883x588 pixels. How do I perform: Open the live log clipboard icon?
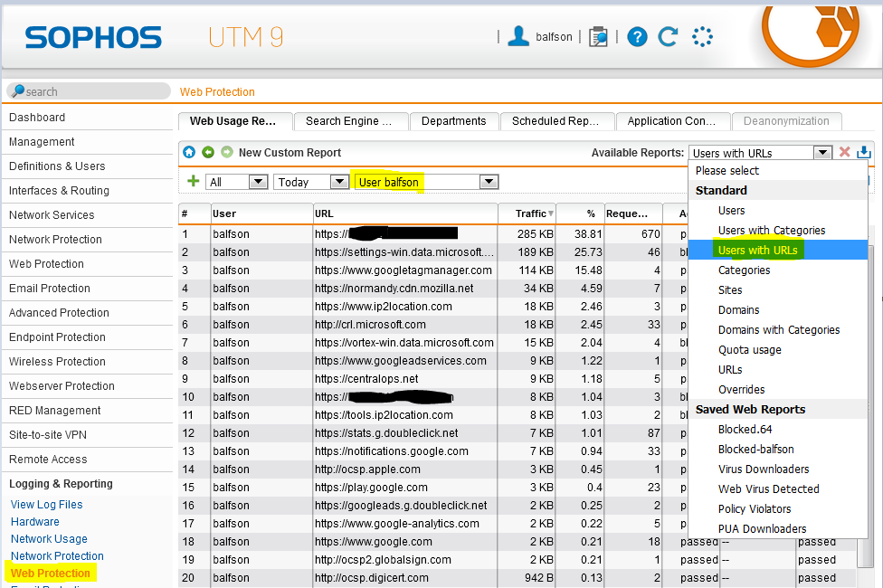598,37
